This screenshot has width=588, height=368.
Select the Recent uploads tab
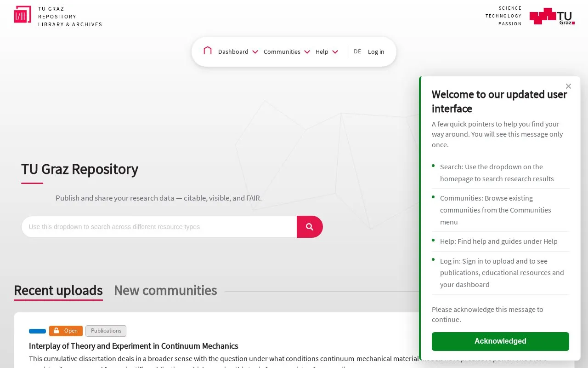(x=58, y=291)
